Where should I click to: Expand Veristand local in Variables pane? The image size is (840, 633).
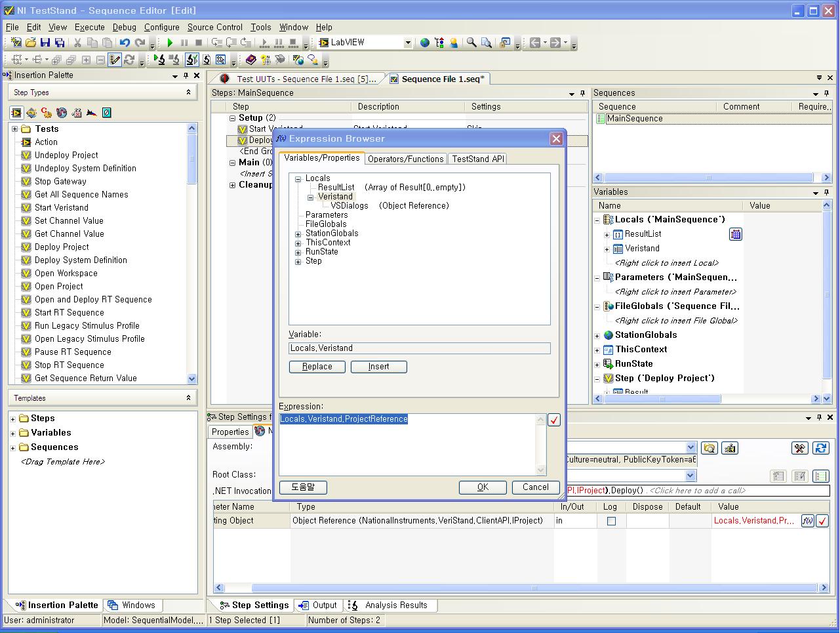(x=607, y=249)
